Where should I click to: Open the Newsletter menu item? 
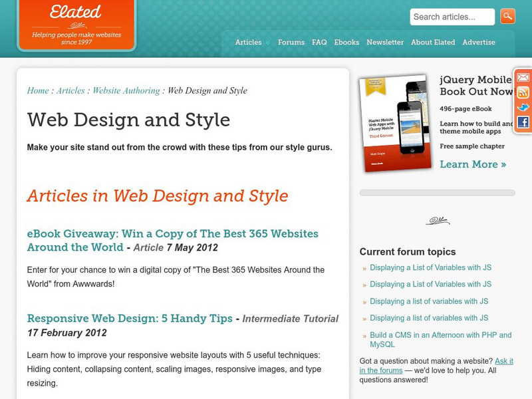tap(384, 42)
